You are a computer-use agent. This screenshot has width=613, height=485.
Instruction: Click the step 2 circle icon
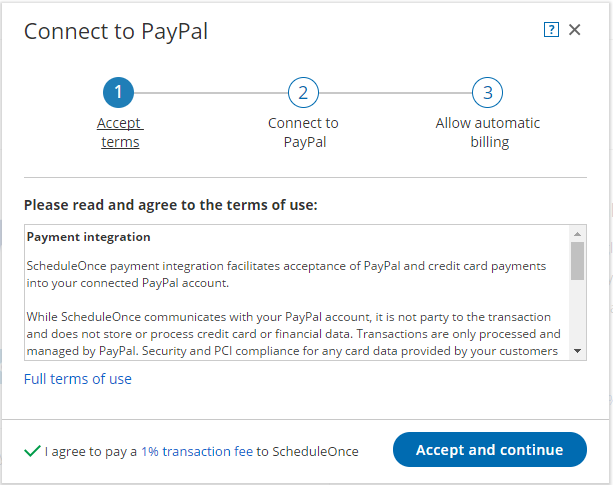(x=303, y=94)
